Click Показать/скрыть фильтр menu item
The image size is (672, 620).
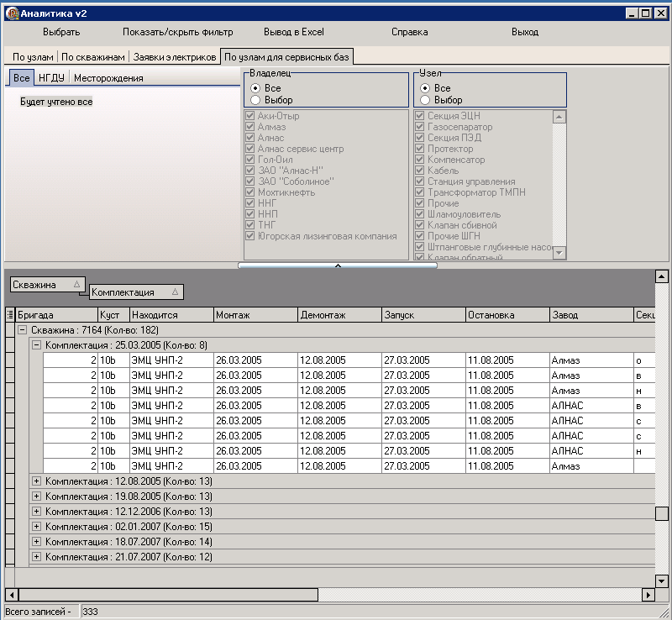click(x=178, y=32)
